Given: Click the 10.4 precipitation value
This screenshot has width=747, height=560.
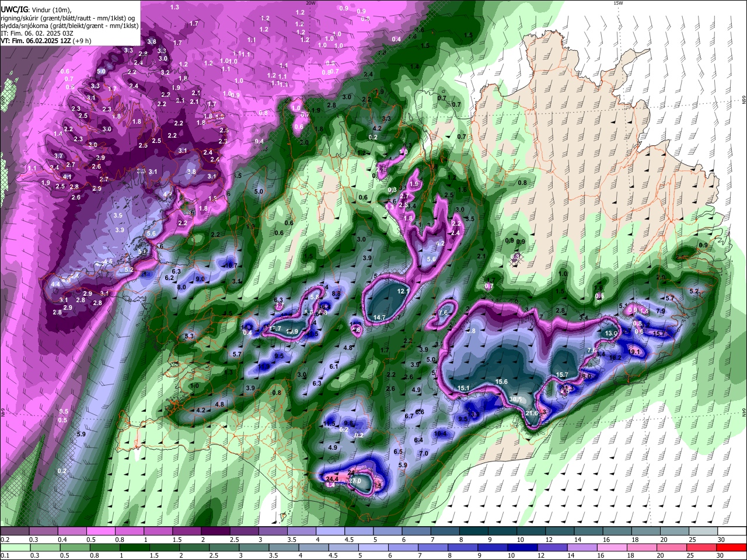Looking at the screenshot, I should tap(441, 433).
